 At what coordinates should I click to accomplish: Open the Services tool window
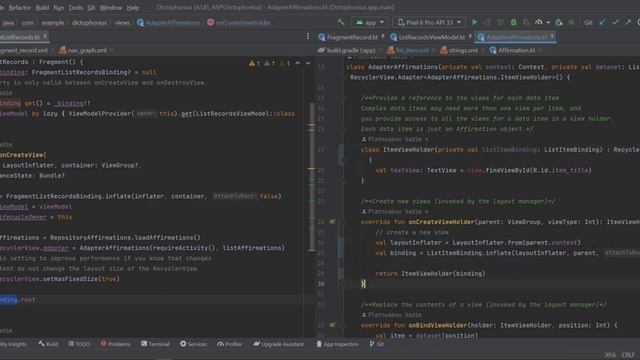[193, 344]
